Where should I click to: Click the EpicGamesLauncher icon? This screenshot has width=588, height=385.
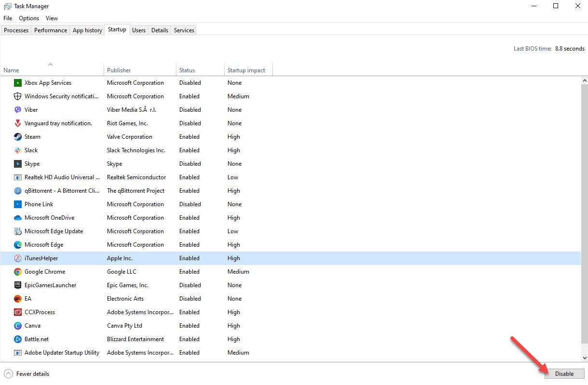tap(18, 285)
